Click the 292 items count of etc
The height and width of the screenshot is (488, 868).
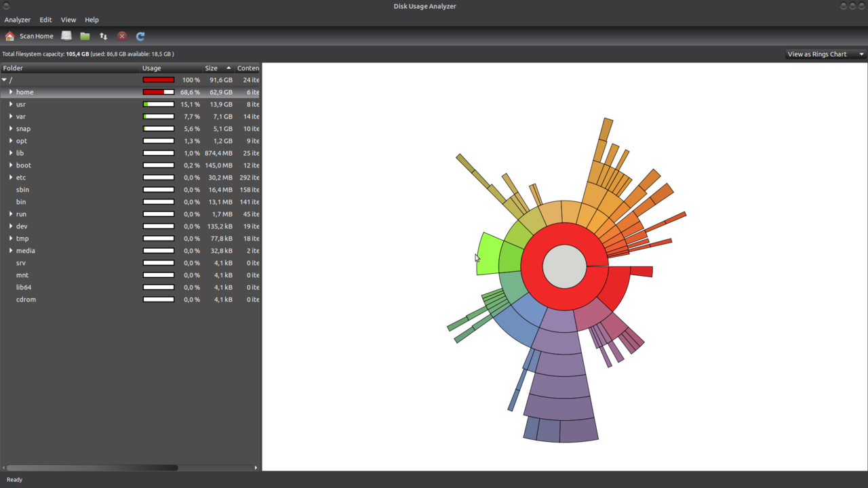(x=249, y=178)
